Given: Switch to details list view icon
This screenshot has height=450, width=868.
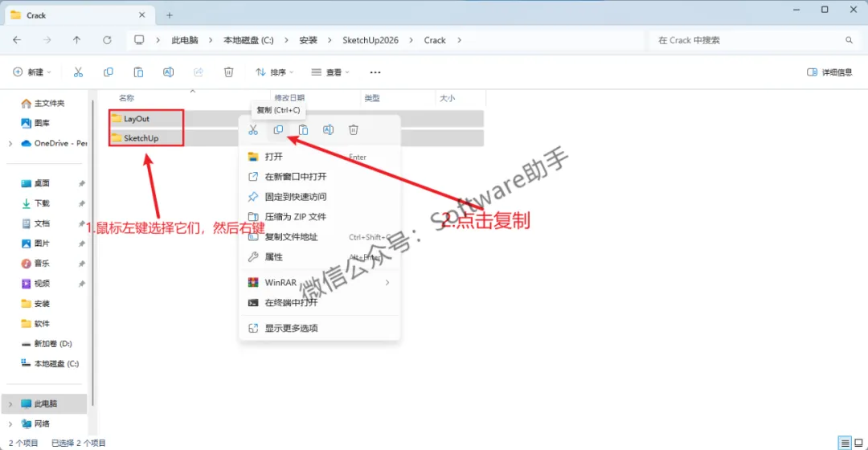Looking at the screenshot, I should click(845, 443).
